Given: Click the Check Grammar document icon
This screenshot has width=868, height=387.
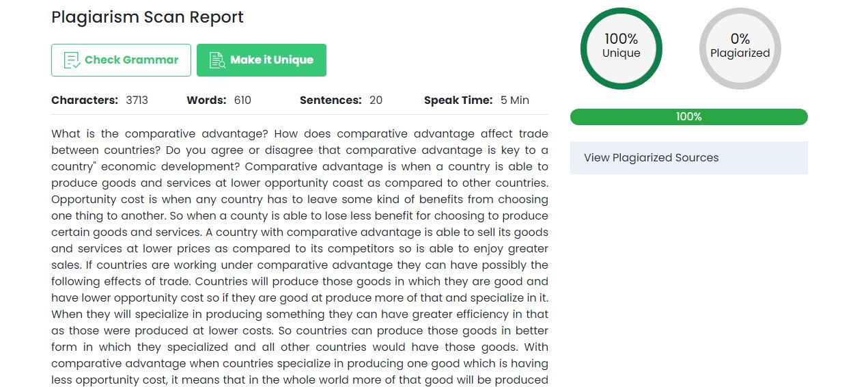Looking at the screenshot, I should [x=72, y=60].
